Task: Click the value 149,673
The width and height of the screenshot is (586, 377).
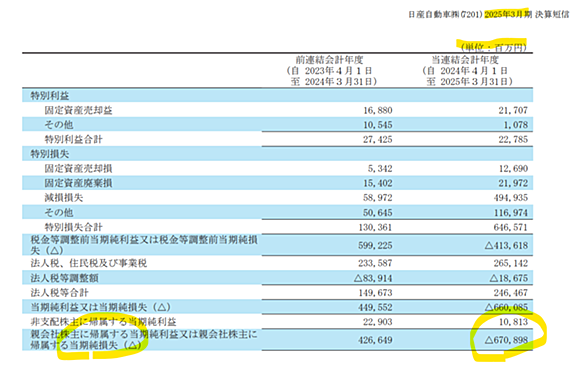Action: pos(375,293)
